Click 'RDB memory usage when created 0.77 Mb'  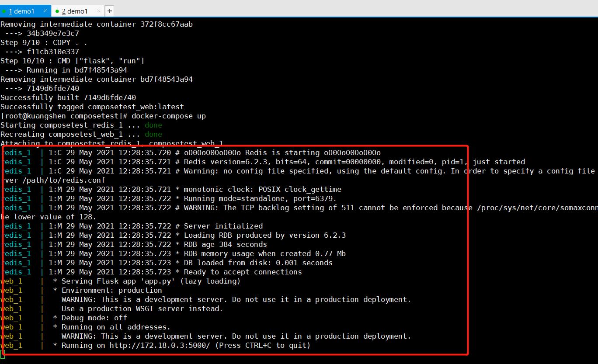click(x=173, y=254)
